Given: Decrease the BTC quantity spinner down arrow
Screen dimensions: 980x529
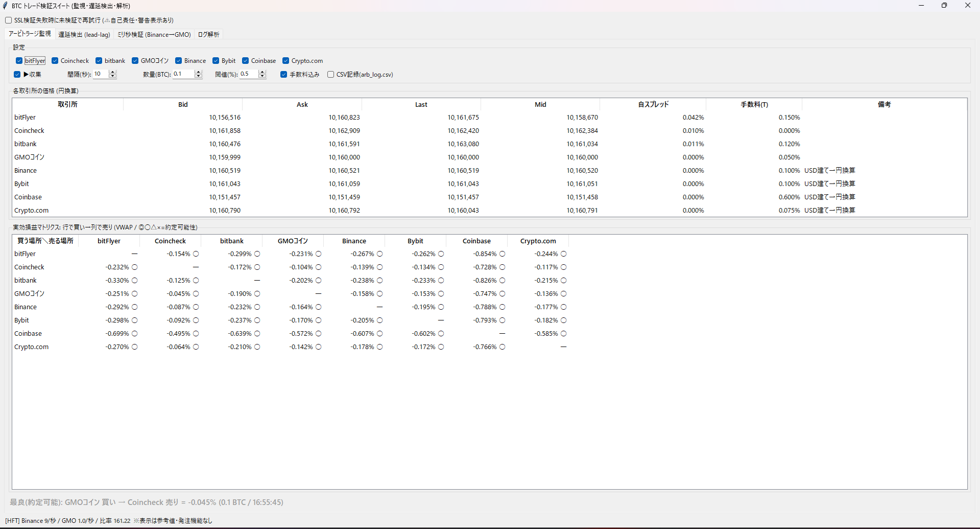Looking at the screenshot, I should click(x=199, y=77).
